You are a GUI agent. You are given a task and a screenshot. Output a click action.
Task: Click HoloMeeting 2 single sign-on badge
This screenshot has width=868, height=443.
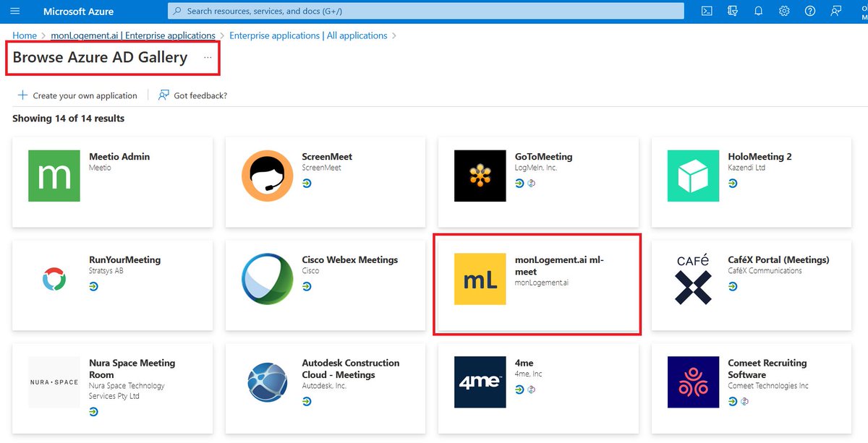point(732,184)
